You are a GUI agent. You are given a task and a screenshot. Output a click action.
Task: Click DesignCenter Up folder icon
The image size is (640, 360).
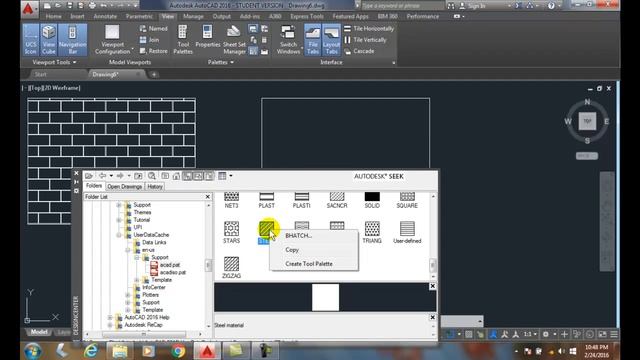138,176
